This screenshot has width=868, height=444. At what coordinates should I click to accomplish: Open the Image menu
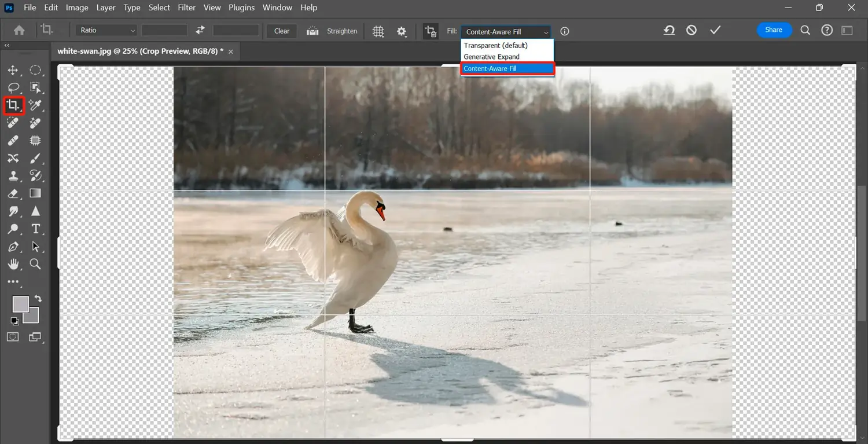(x=77, y=8)
